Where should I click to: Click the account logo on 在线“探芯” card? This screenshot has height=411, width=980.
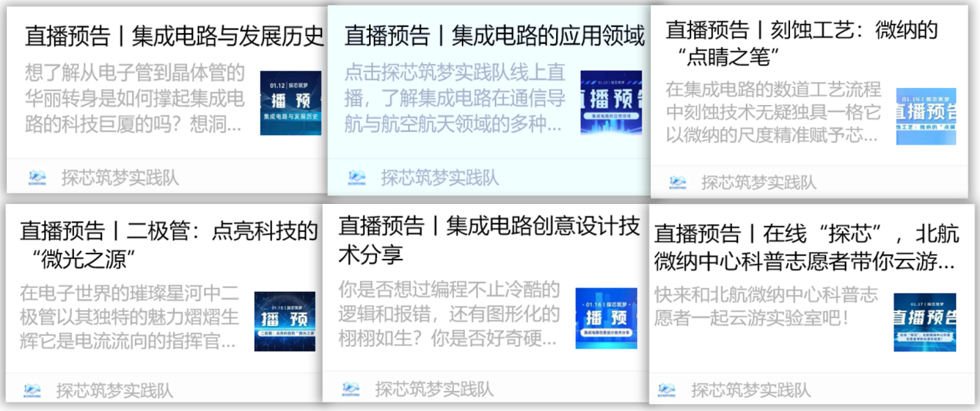(667, 390)
